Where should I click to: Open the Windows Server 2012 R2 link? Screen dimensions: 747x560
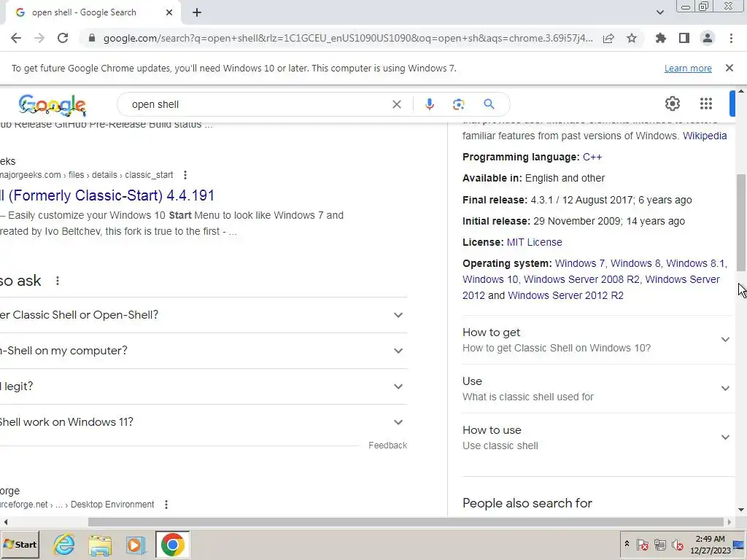(x=565, y=296)
